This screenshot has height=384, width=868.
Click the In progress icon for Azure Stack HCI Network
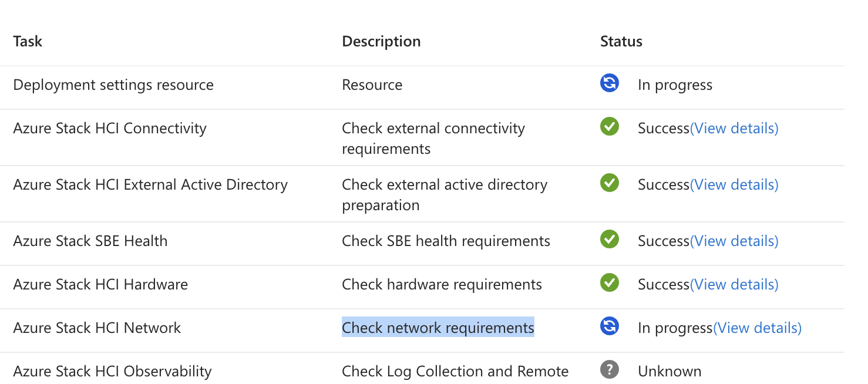(x=610, y=326)
